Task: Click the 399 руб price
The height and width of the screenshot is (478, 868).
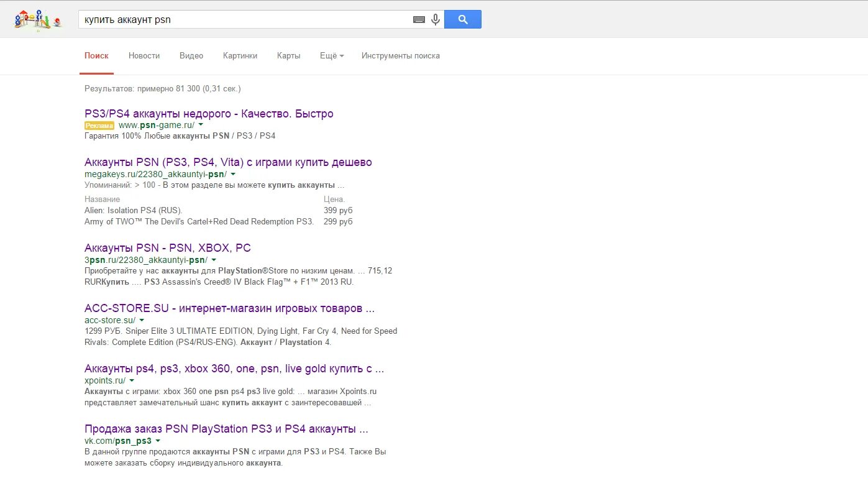Action: point(338,210)
